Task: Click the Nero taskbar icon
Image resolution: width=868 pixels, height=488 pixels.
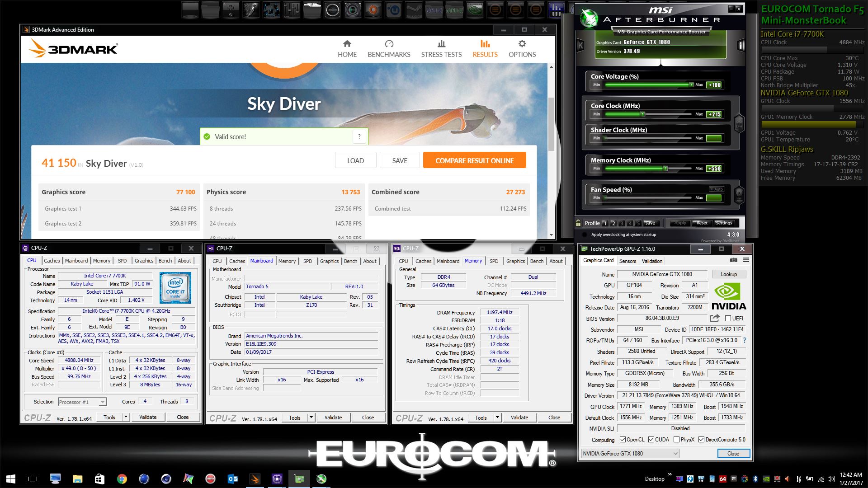Action: coord(210,479)
